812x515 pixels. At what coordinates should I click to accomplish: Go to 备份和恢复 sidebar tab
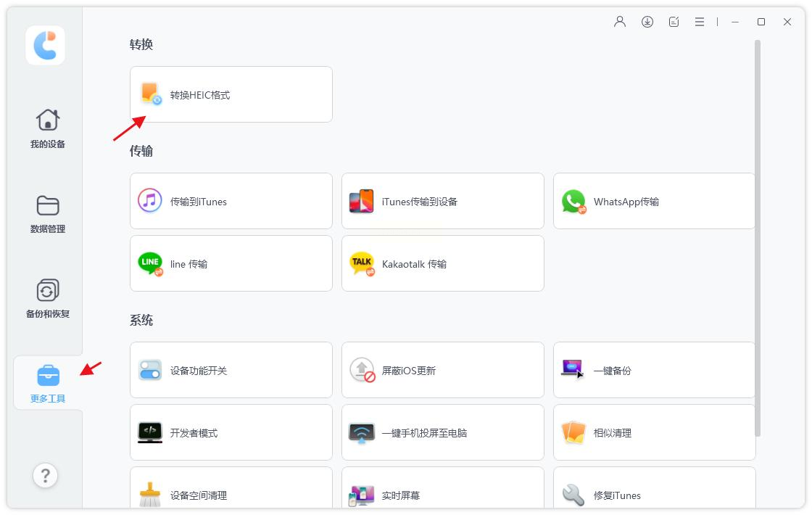click(x=48, y=299)
